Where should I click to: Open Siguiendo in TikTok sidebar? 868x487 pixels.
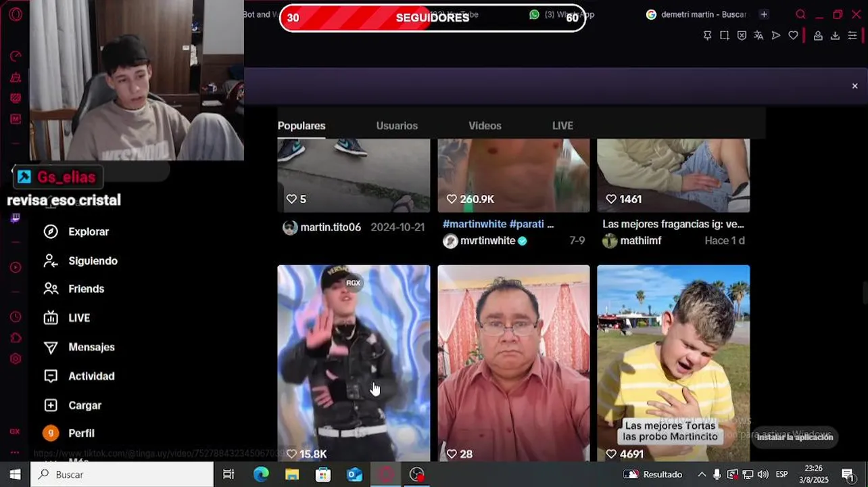click(x=80, y=260)
